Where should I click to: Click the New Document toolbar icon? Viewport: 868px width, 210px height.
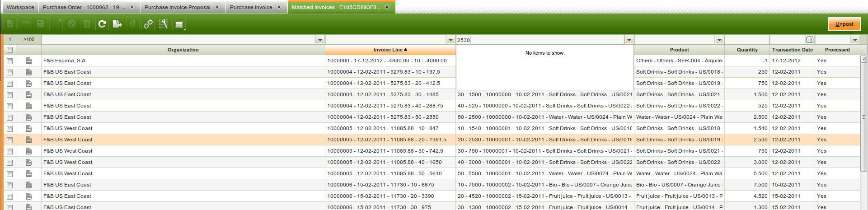point(10,24)
